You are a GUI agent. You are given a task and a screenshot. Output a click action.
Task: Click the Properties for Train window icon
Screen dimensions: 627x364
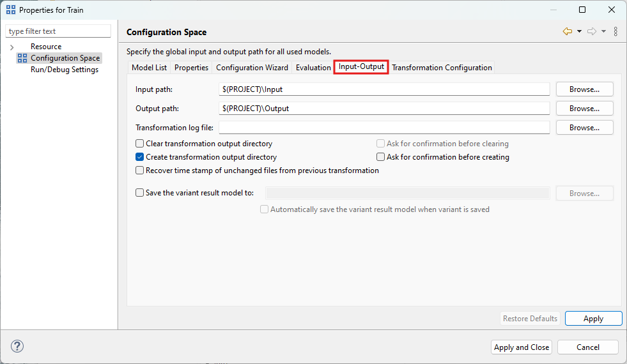coord(12,10)
